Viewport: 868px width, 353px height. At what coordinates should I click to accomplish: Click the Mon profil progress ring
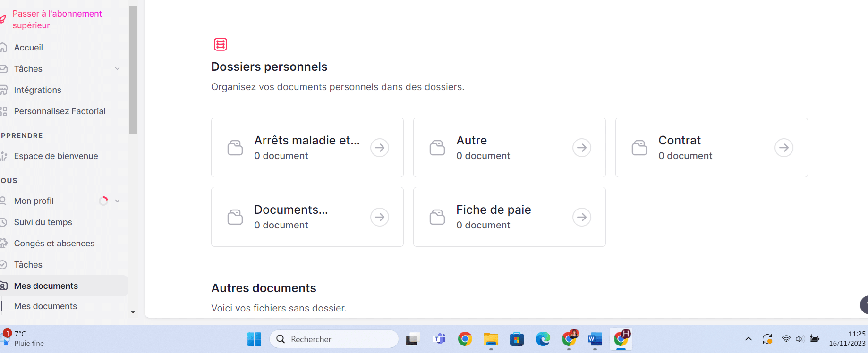point(103,201)
